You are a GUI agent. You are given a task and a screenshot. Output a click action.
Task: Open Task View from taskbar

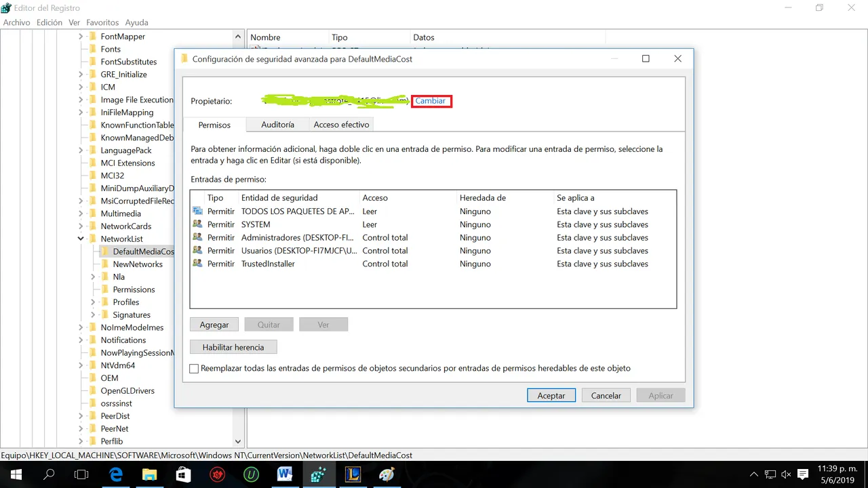tap(81, 474)
